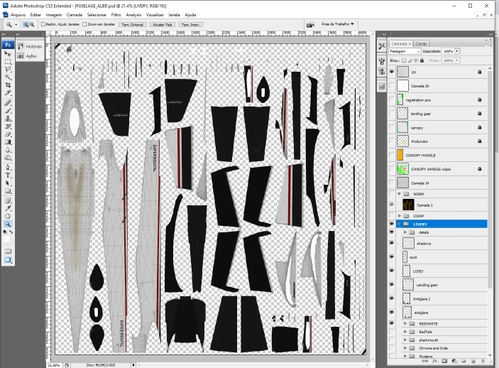Open the Camada menu
Screen dimensions: 499x368
coord(74,15)
